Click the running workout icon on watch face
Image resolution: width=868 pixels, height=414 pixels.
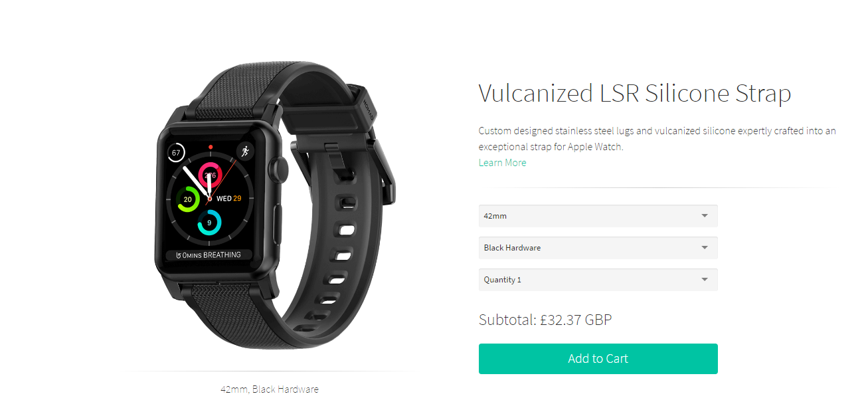pos(244,151)
